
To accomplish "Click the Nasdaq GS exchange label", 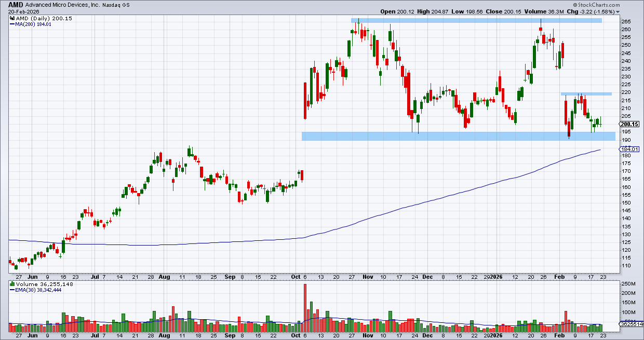I will tap(116, 4).
